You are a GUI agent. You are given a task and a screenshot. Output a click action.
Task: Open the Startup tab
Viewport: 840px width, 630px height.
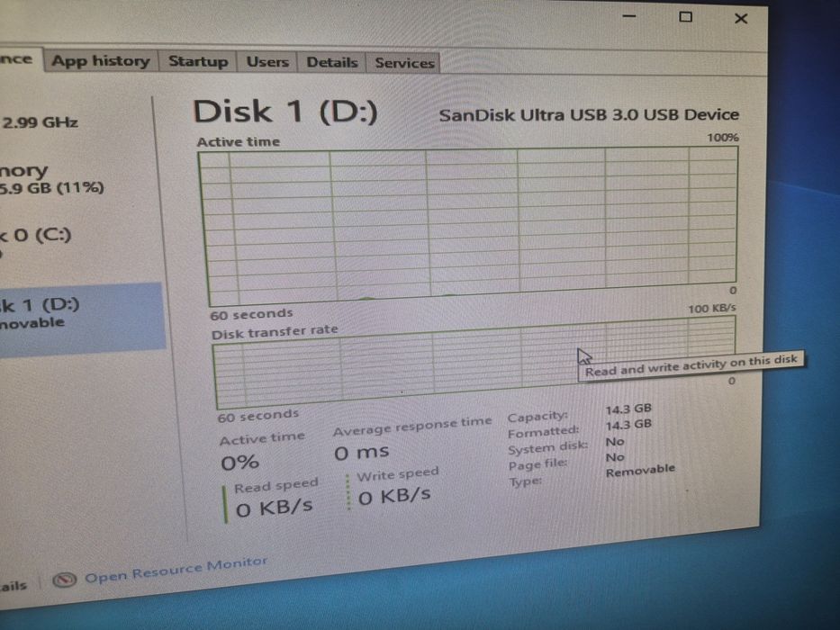click(198, 61)
